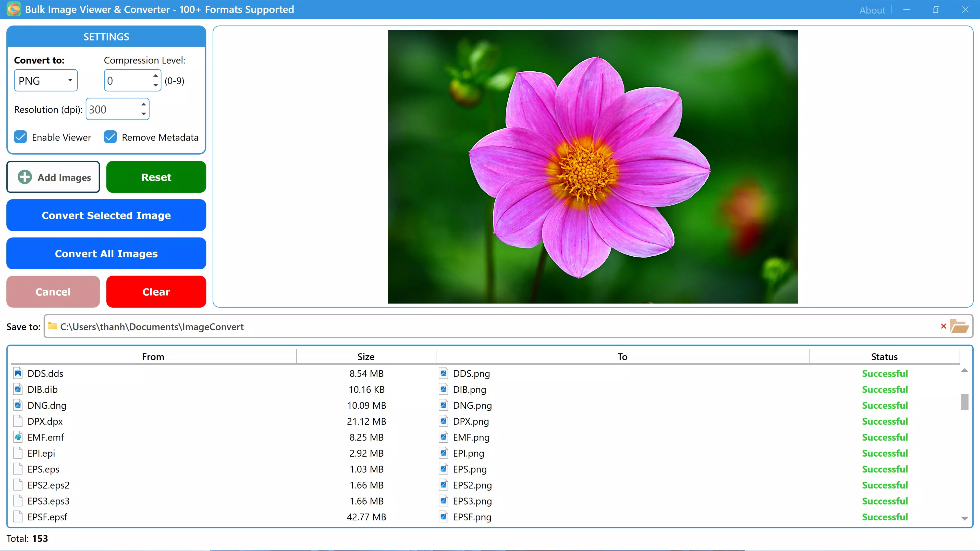Click the DDS.png output file icon
Screen dimensions: 980x551
(443, 373)
